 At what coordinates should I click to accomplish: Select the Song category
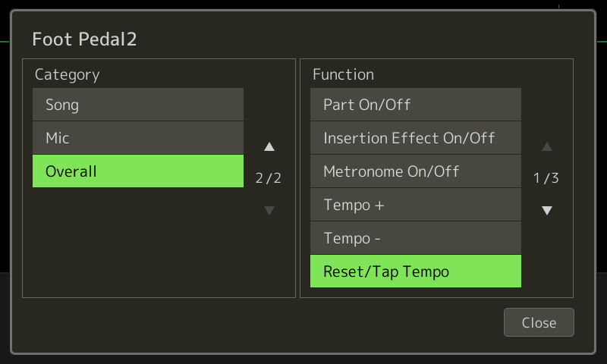pyautogui.click(x=138, y=105)
